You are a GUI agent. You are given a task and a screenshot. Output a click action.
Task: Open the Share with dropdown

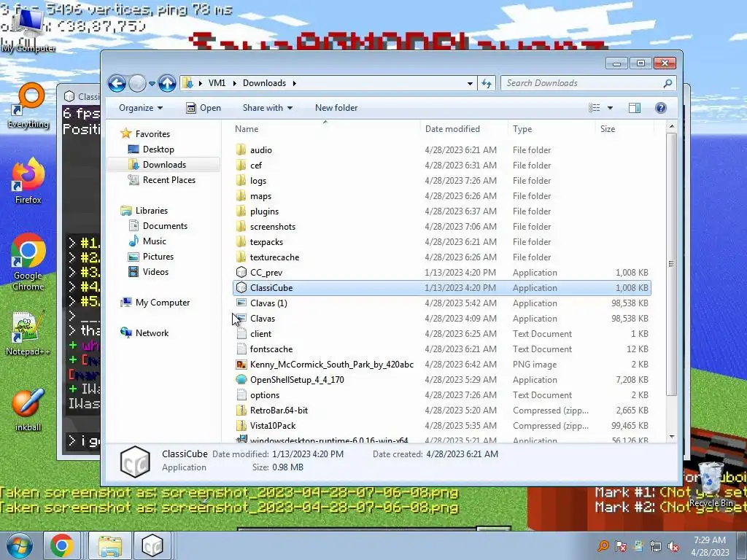pyautogui.click(x=268, y=108)
